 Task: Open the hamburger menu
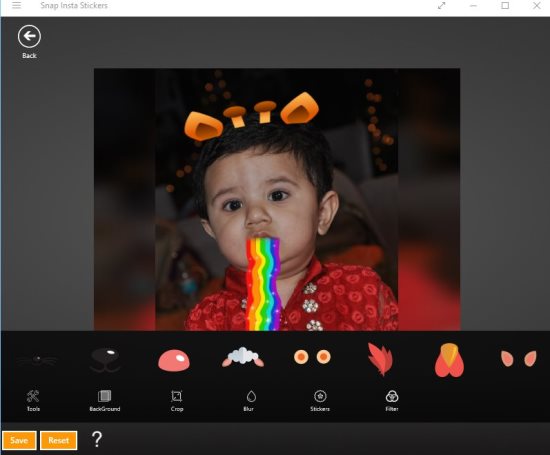tap(16, 5)
